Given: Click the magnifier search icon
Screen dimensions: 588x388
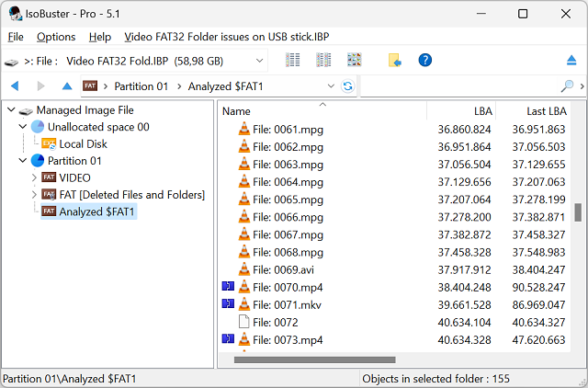Looking at the screenshot, I should pos(567,86).
